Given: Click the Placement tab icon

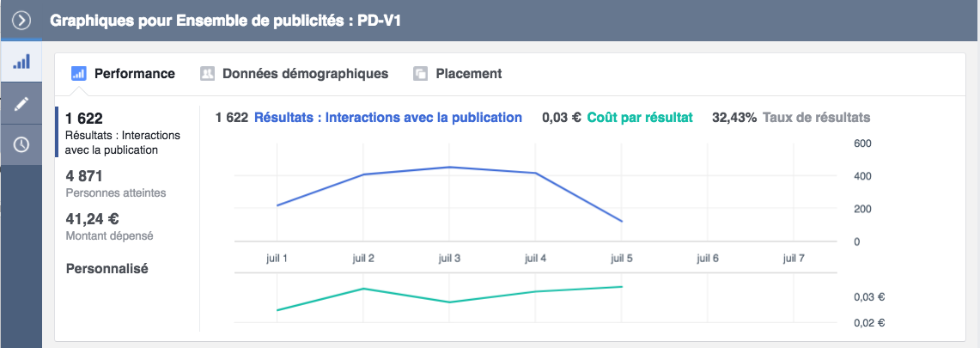Looking at the screenshot, I should (x=420, y=74).
